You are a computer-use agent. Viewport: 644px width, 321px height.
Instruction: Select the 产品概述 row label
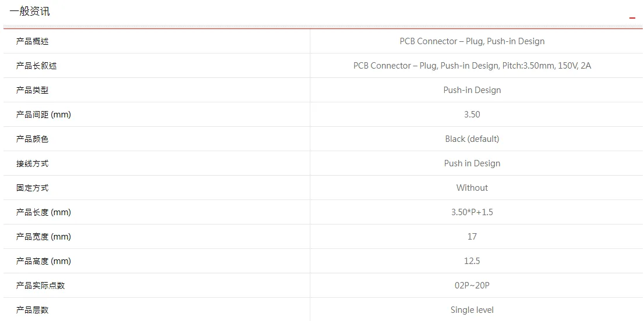[32, 41]
